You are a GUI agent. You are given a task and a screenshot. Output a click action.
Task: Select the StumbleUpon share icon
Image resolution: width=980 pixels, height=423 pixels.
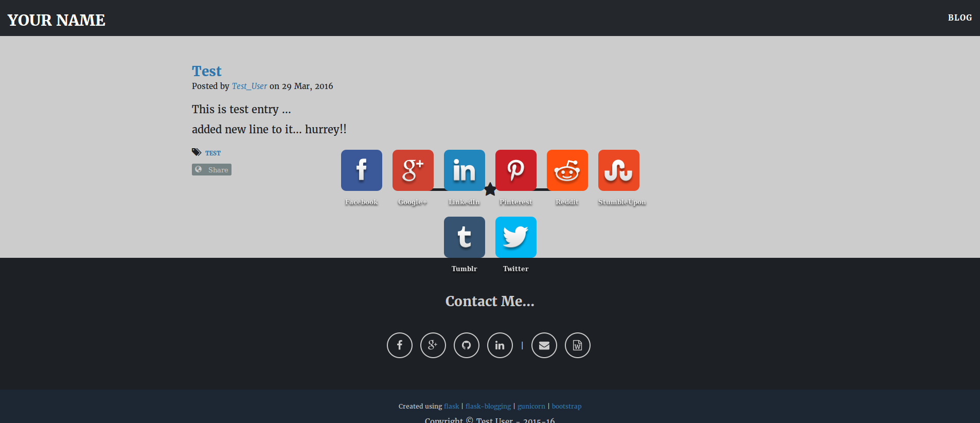click(x=618, y=170)
